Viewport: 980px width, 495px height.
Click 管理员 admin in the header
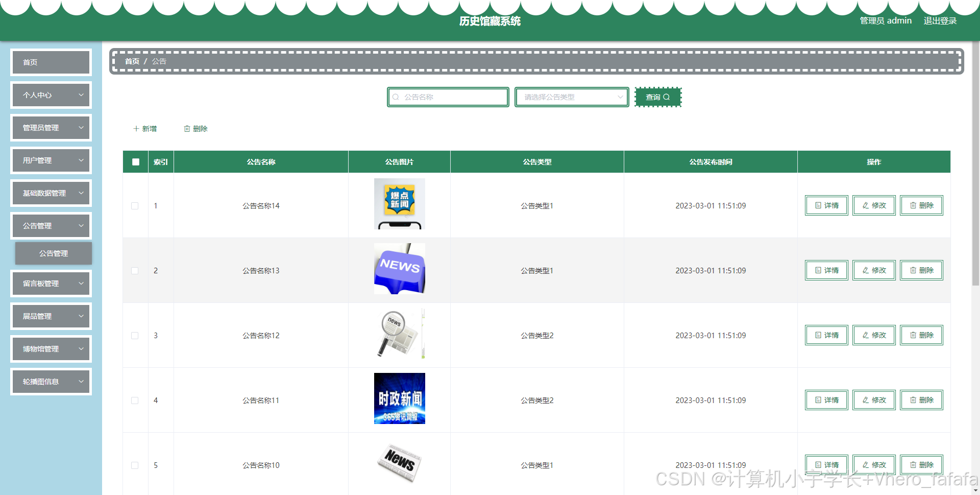tap(886, 21)
